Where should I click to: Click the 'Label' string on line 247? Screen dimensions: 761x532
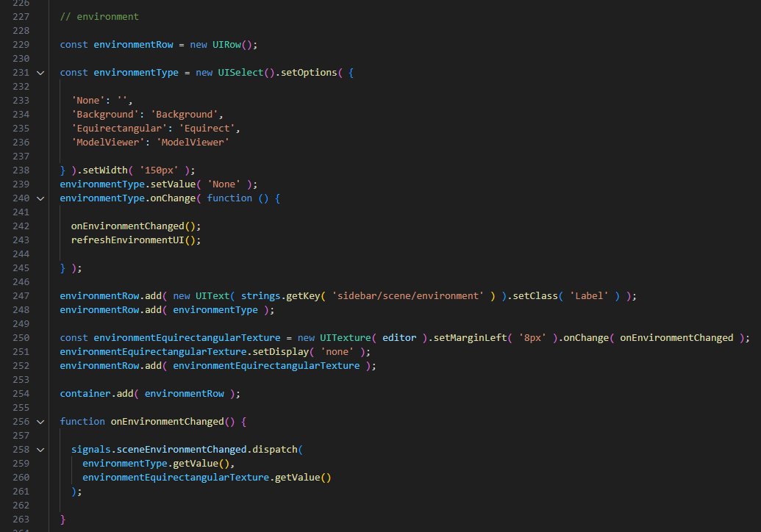point(589,296)
